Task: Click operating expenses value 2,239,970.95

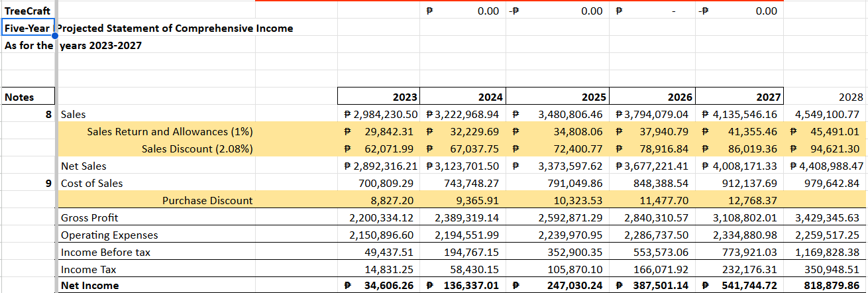Action: pos(558,235)
